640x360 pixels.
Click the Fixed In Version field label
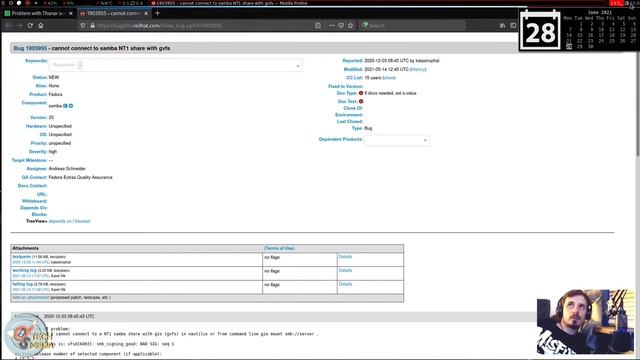tap(345, 87)
